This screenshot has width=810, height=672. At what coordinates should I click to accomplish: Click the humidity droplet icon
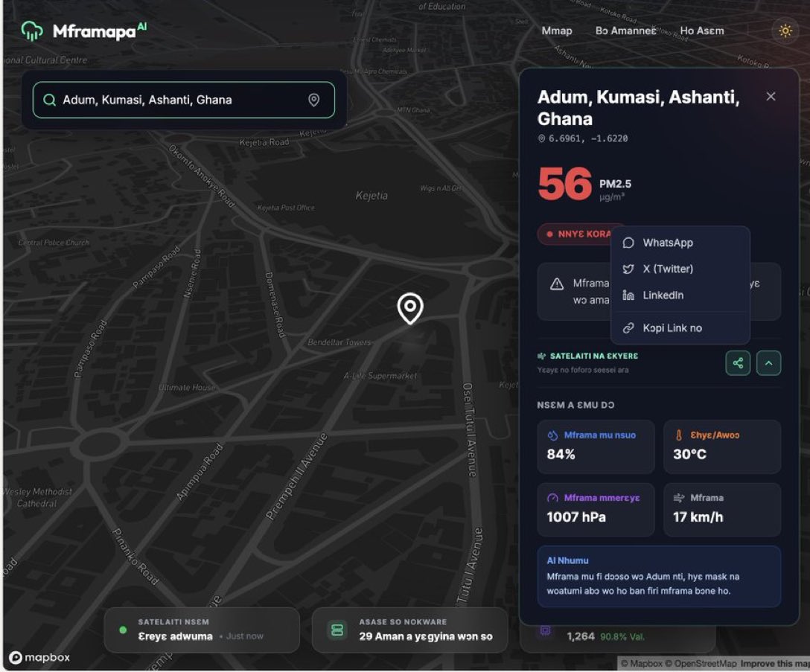coord(552,435)
